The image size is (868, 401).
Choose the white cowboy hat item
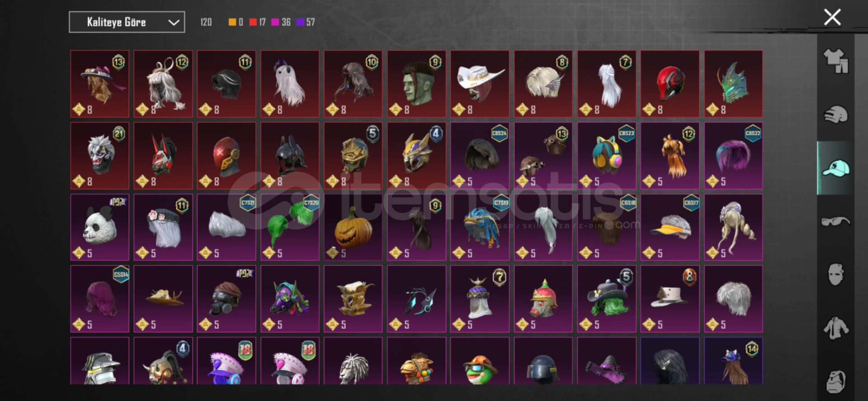[480, 84]
